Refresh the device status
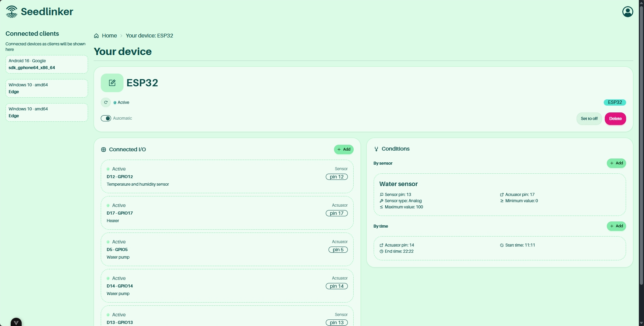This screenshot has width=644, height=326. [106, 102]
